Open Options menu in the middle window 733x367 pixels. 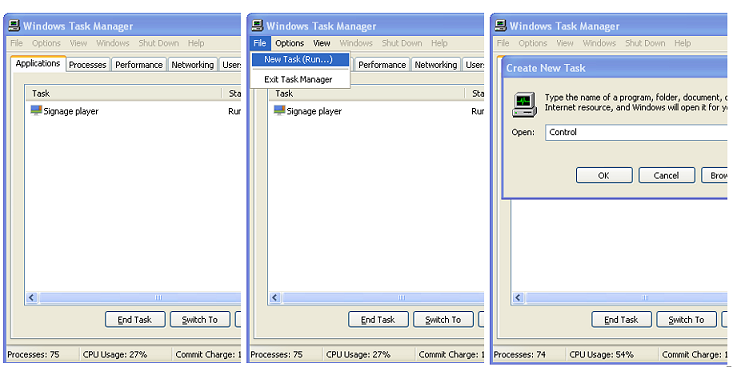[289, 43]
